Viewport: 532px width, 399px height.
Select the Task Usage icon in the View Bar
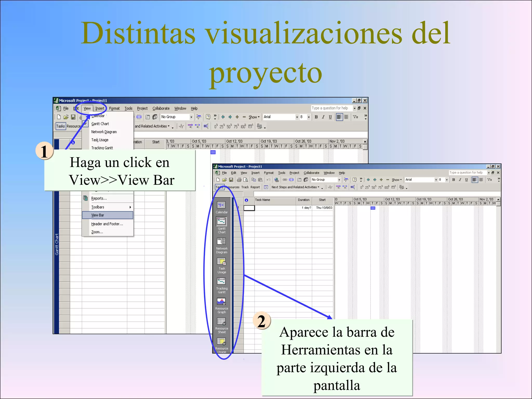[x=221, y=261]
